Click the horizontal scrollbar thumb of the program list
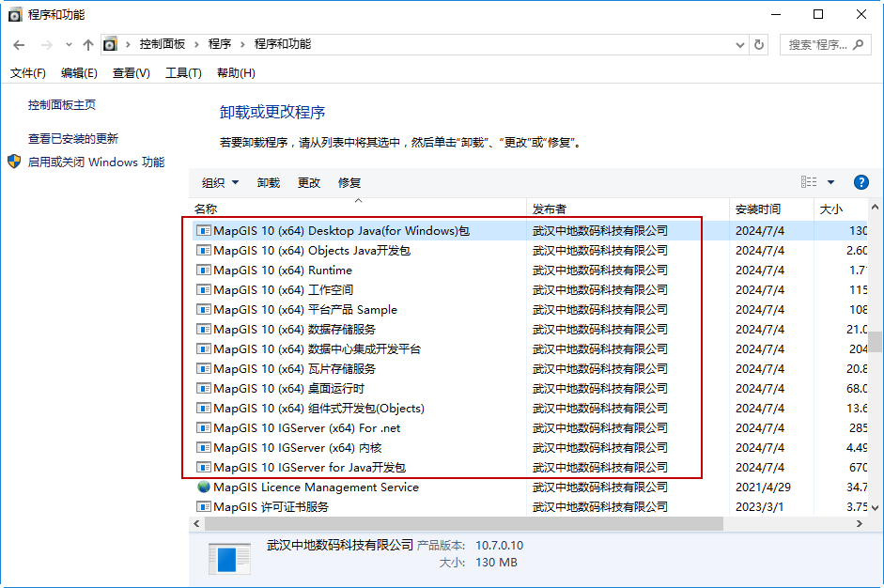This screenshot has height=588, width=884. click(464, 524)
